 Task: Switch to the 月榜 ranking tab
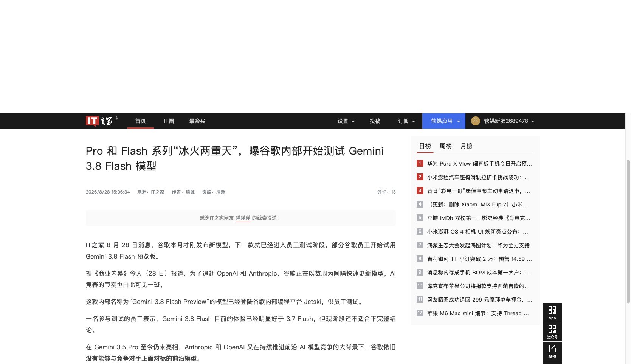(467, 146)
